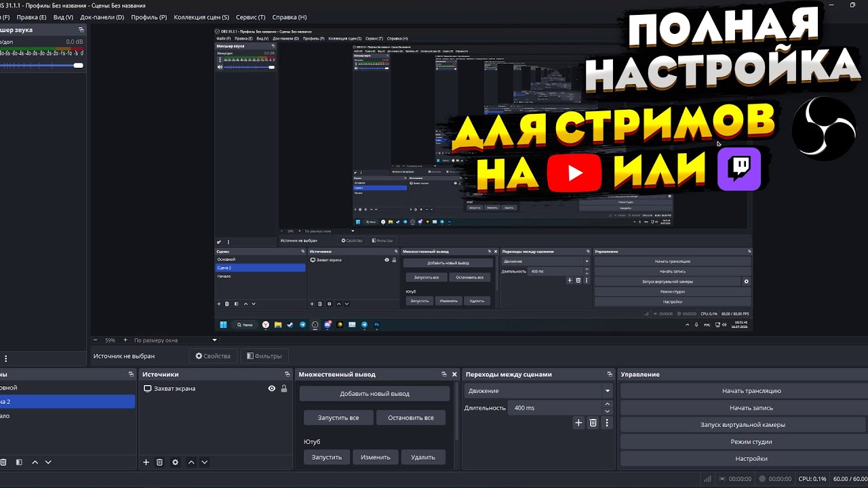Image resolution: width=868 pixels, height=488 pixels.
Task: Undock the Источники panel via float icon
Action: pyautogui.click(x=287, y=374)
